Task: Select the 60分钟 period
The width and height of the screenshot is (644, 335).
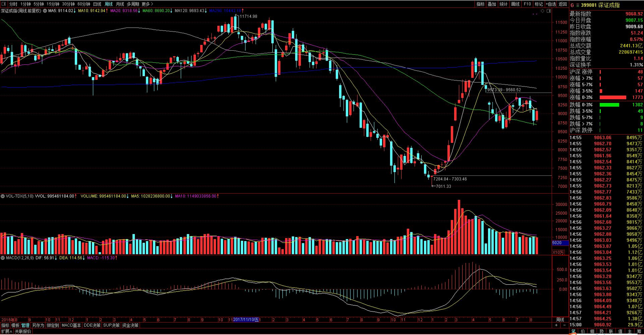Action: [84, 4]
